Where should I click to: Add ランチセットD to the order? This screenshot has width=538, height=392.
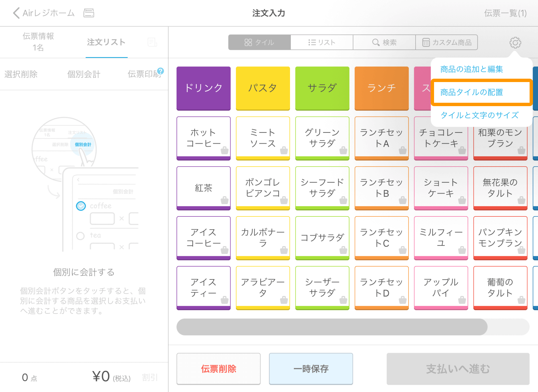click(382, 288)
